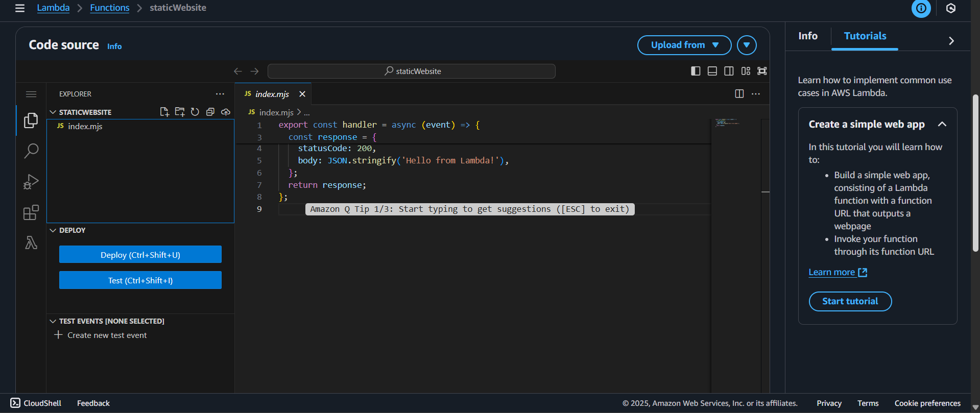Open the AWS hamburger navigation menu
The height and width of the screenshot is (413, 980).
20,8
